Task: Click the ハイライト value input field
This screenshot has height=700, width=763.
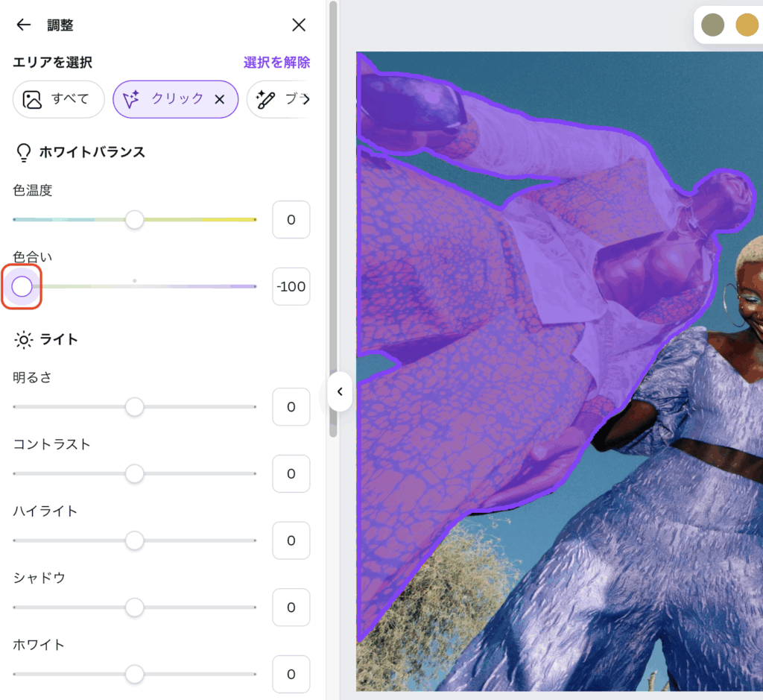Action: (x=291, y=540)
